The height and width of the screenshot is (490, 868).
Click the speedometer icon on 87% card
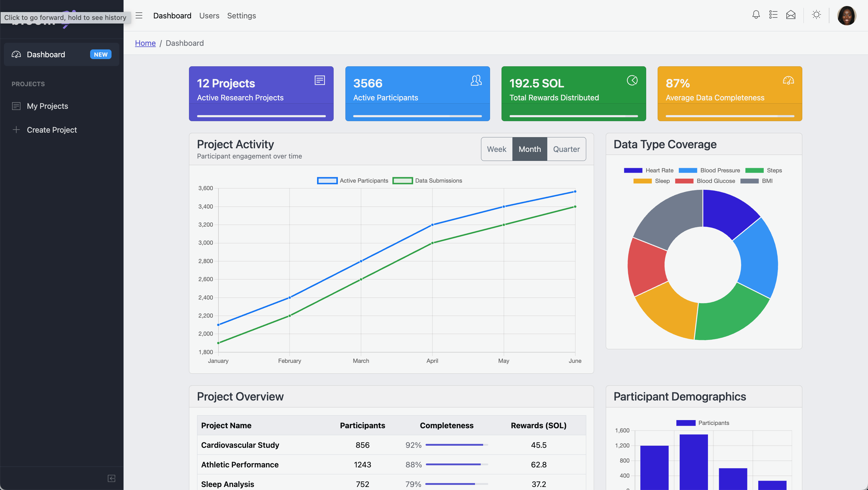tap(788, 80)
